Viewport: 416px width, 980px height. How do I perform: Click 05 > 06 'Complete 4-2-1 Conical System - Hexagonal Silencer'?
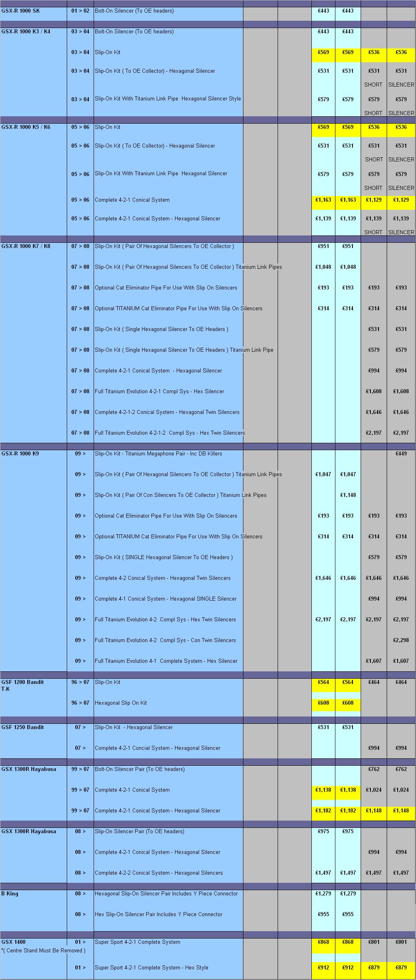point(158,218)
